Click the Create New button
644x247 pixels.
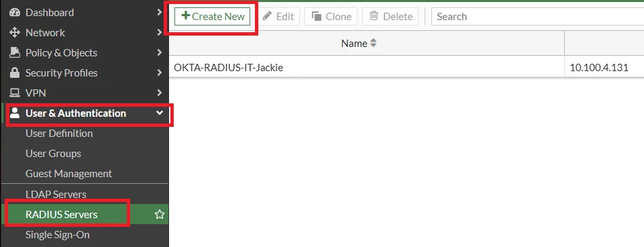213,16
